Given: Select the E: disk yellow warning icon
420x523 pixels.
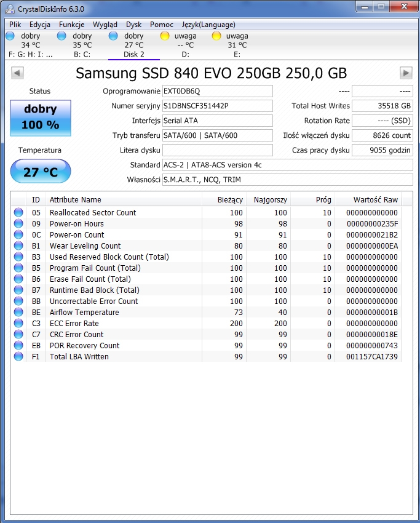Looking at the screenshot, I should (x=216, y=36).
